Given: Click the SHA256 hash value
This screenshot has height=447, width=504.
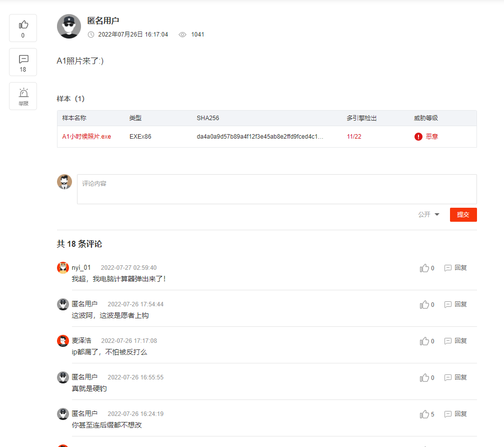Looking at the screenshot, I should click(x=259, y=137).
